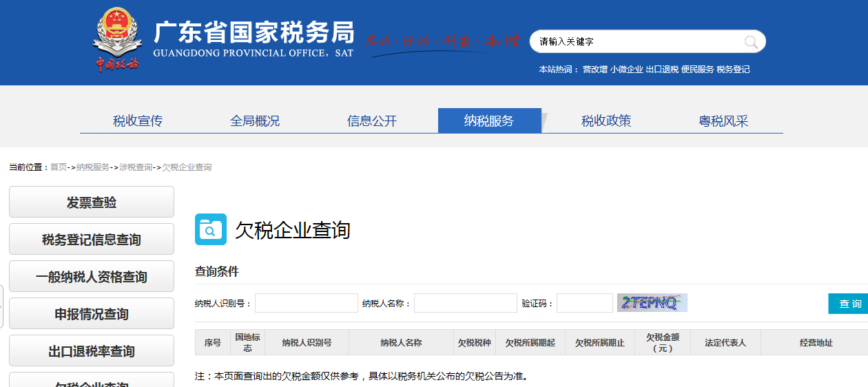The width and height of the screenshot is (868, 387).
Task: Click the 序号 column header
Action: tap(213, 342)
